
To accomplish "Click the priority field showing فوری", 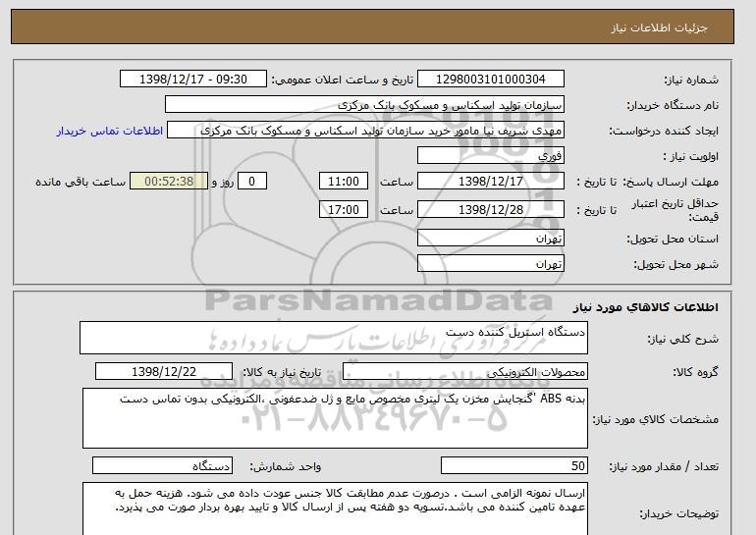I will tap(490, 156).
